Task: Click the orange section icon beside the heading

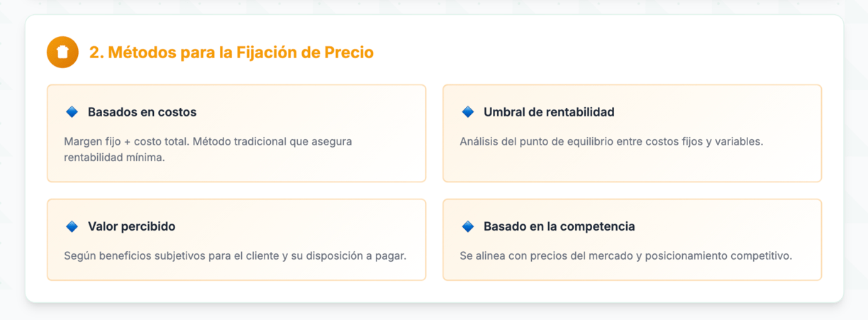Action: 62,52
